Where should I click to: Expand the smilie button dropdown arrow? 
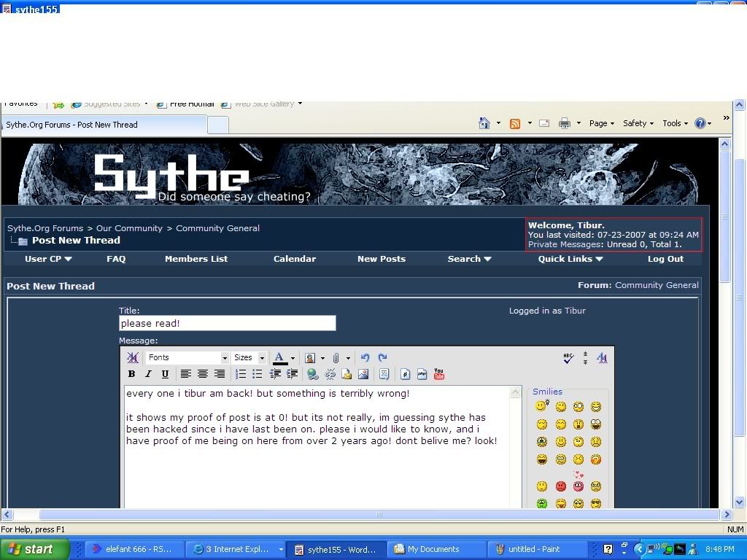[x=322, y=358]
